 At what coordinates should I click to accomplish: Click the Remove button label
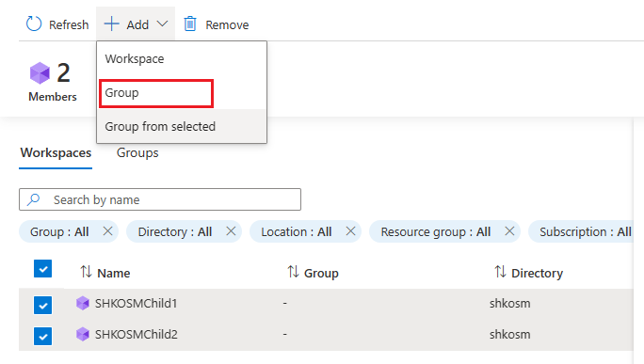click(x=227, y=25)
